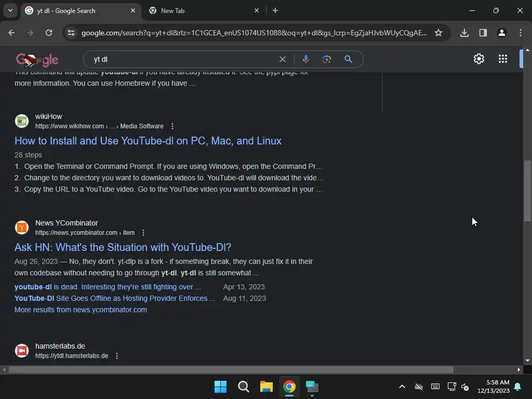Switch to the New Tab tab
The image size is (532, 399).
[204, 10]
